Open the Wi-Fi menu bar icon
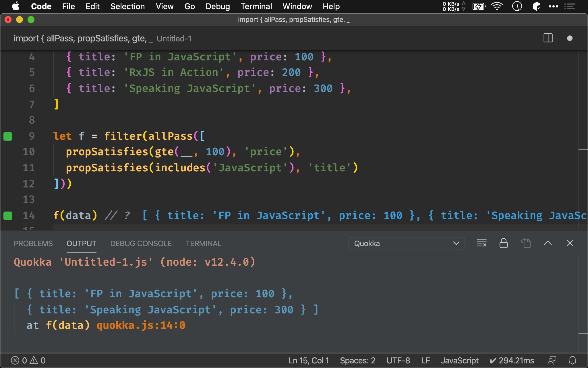 coord(497,6)
